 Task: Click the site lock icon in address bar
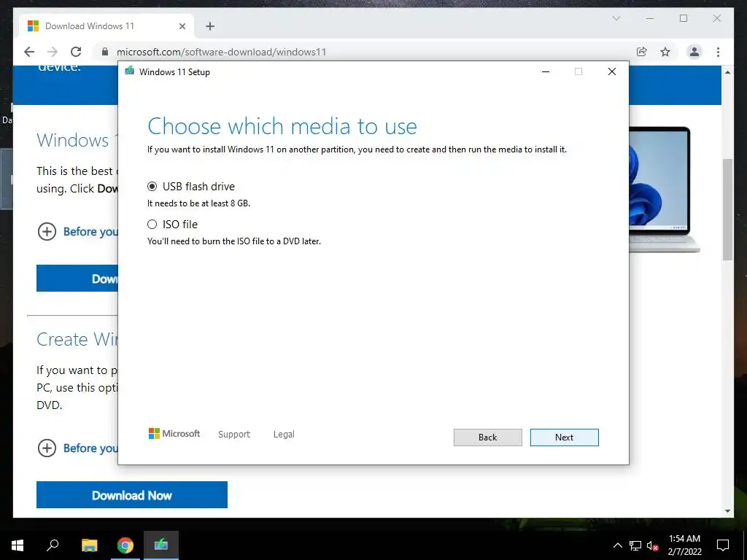click(x=105, y=52)
